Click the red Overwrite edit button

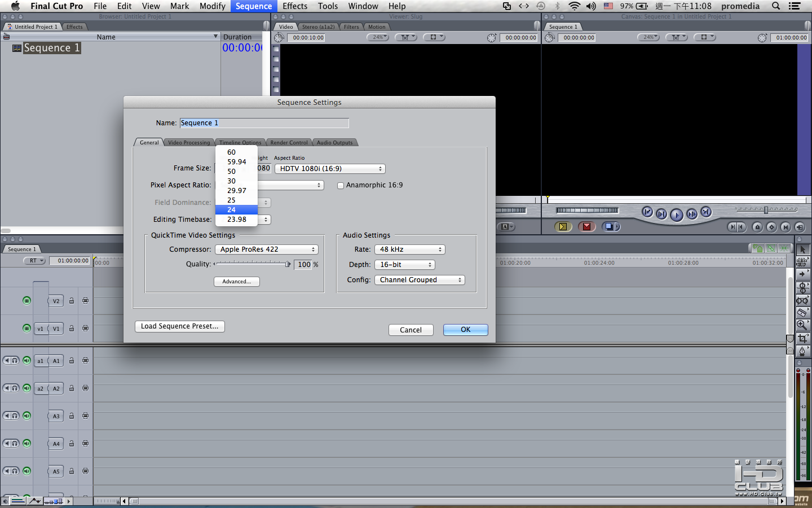(x=586, y=227)
